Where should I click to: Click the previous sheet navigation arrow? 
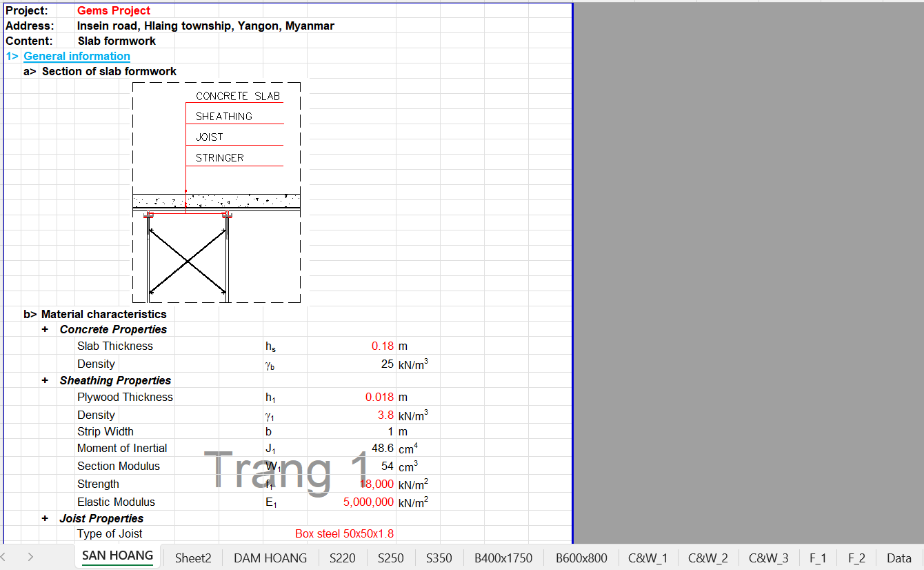click(x=4, y=557)
